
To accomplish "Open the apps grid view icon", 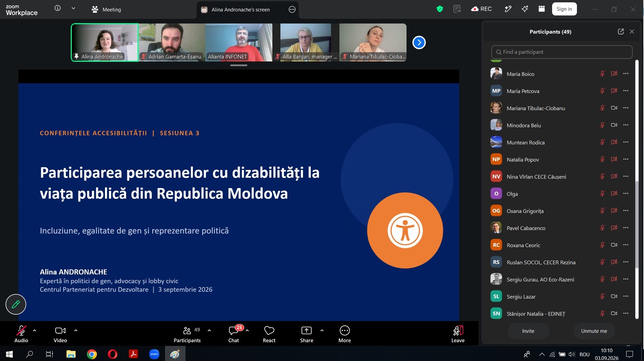I will [542, 9].
